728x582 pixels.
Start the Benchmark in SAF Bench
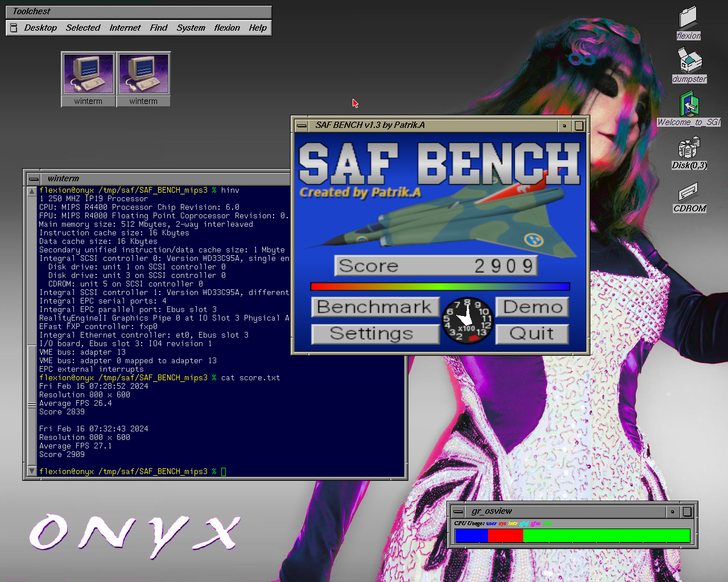click(x=375, y=307)
